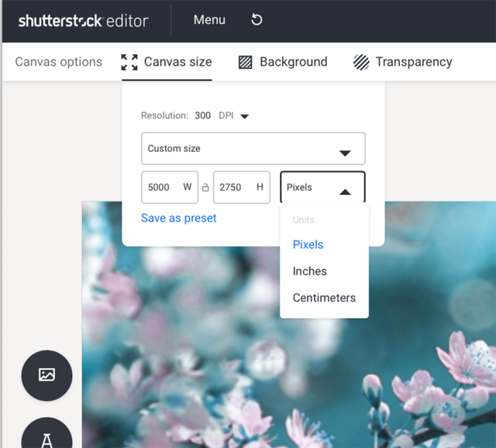Image resolution: width=496 pixels, height=448 pixels.
Task: Click the Shutterstock editor logo
Action: (84, 20)
